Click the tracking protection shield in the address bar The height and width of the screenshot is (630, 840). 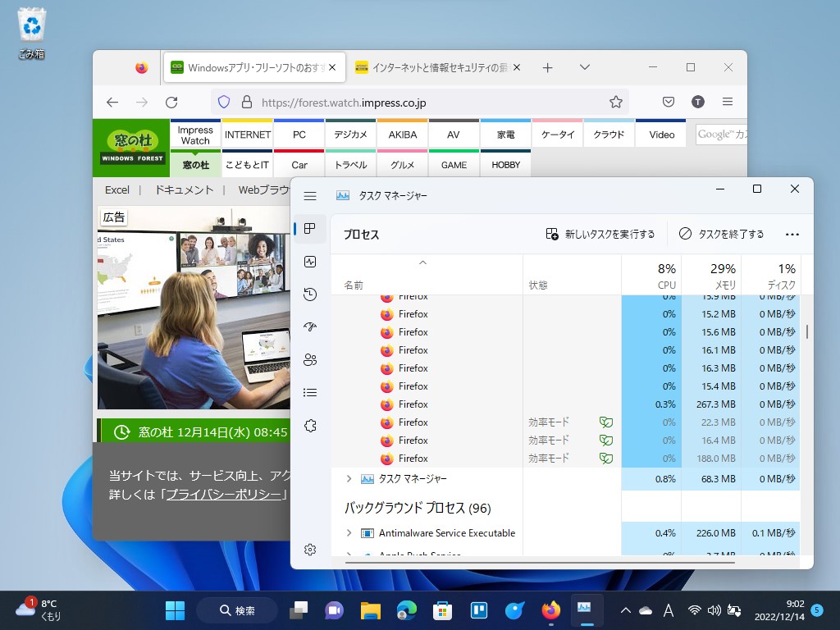pyautogui.click(x=223, y=100)
